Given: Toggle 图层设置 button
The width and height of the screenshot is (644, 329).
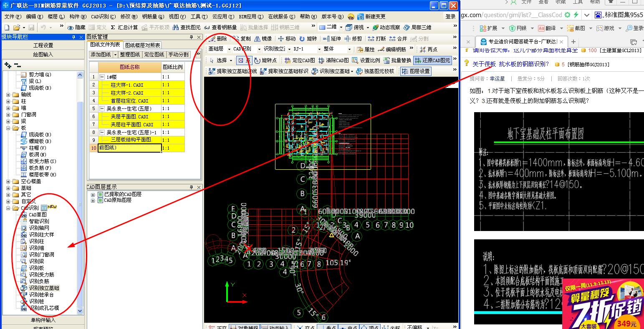Looking at the screenshot, I should [x=416, y=71].
